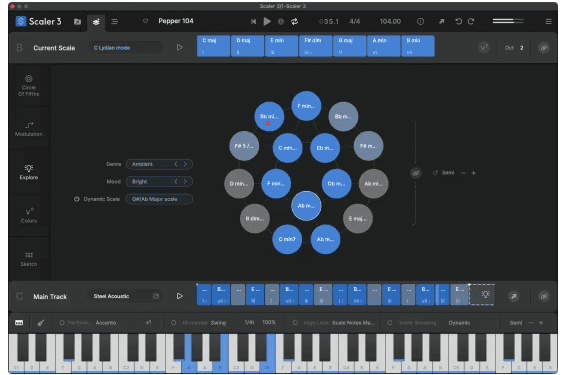This screenshot has width=567, height=375.
Task: Show the keyboard view icon
Action: (19, 323)
